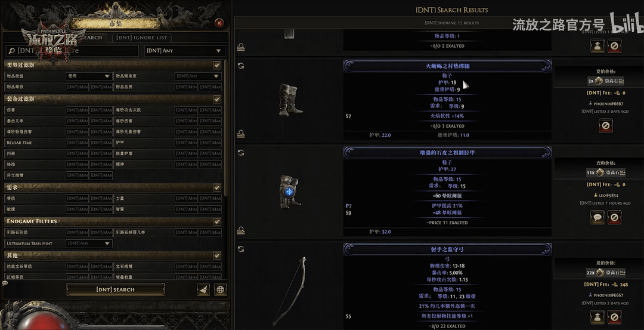
Task: Ignore seller LEO#9854 with the block icon
Action: click(x=614, y=217)
